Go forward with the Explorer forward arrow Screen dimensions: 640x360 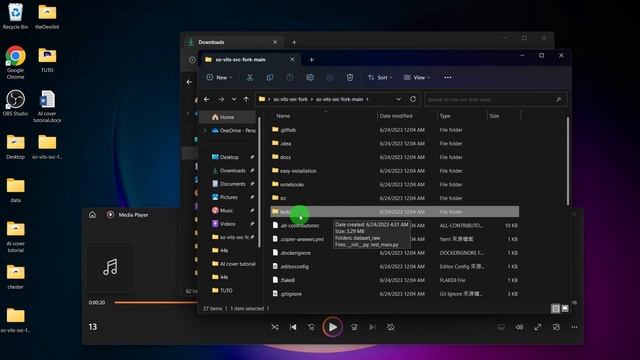221,99
